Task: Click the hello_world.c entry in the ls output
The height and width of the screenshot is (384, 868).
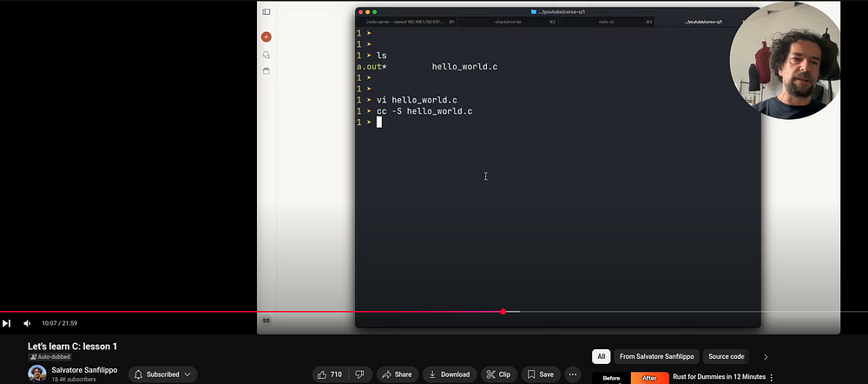Action: (464, 67)
